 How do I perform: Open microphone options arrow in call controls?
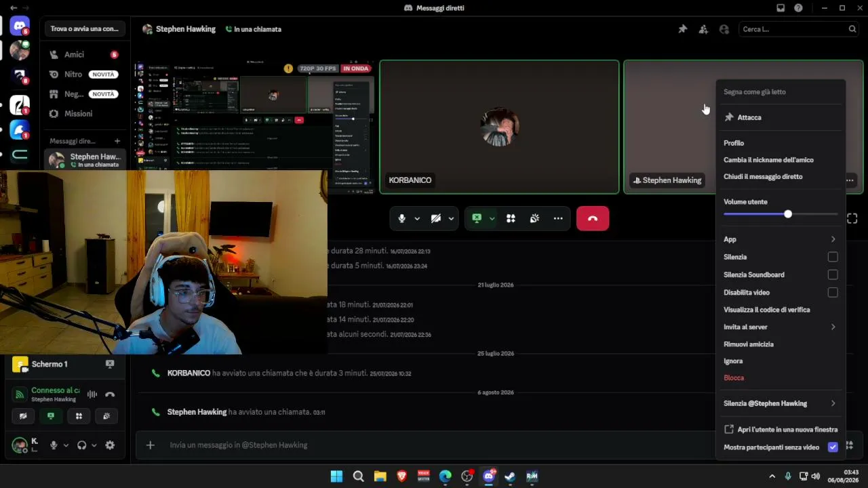[x=417, y=218]
